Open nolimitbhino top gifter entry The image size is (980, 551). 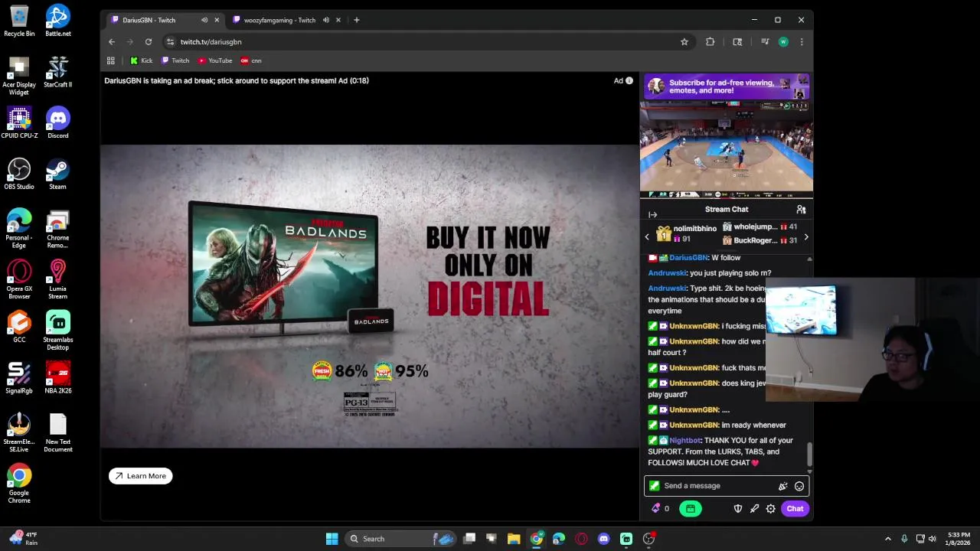[x=688, y=233]
